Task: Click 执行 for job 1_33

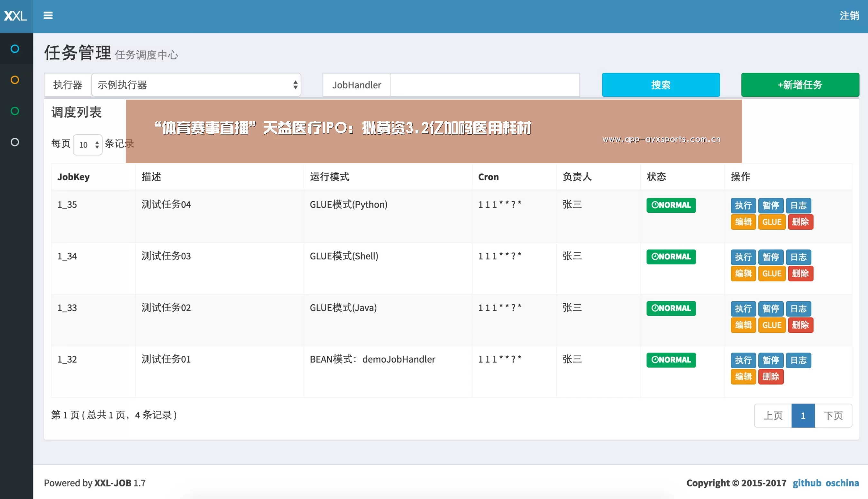Action: coord(743,309)
